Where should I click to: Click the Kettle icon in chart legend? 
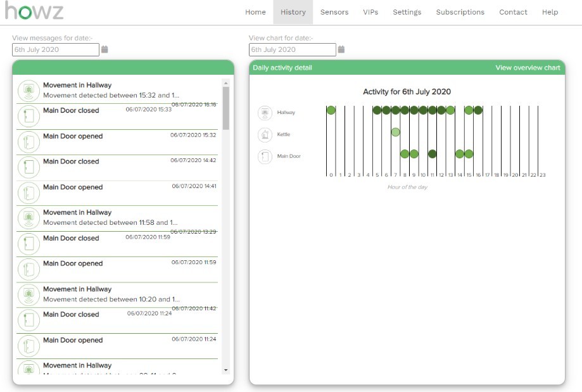click(265, 134)
